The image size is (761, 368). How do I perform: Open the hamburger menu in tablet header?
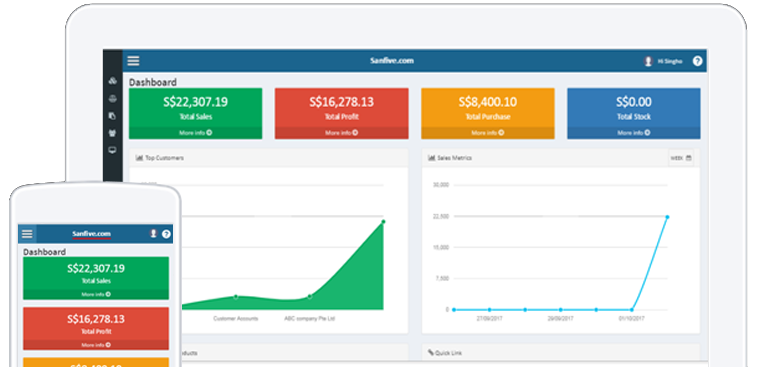133,61
